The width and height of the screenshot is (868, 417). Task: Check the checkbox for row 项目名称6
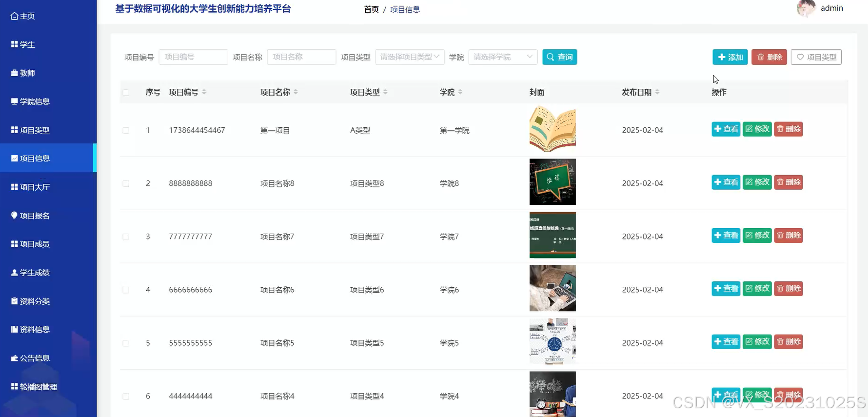126,290
